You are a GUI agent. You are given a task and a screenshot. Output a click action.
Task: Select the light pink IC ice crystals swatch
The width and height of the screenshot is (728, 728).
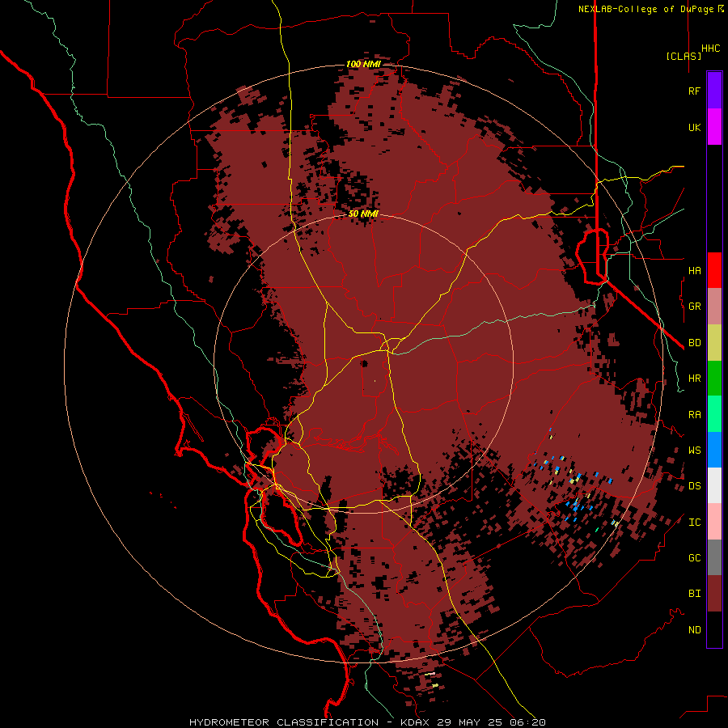click(x=714, y=522)
